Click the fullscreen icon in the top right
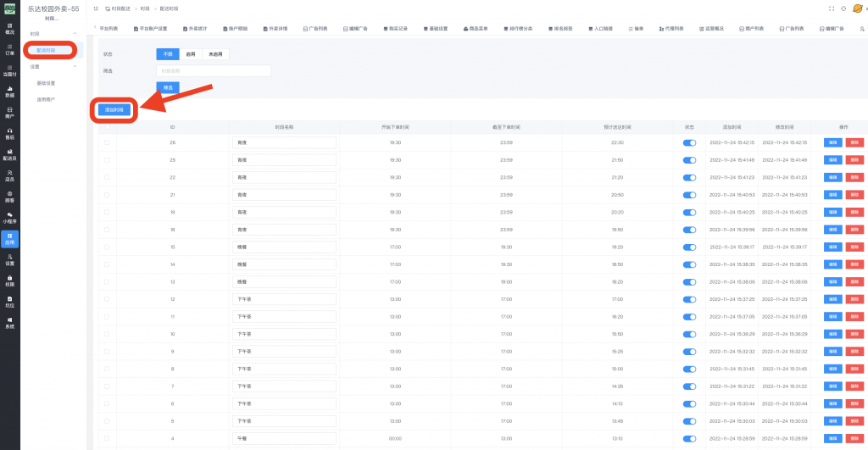 831,8
